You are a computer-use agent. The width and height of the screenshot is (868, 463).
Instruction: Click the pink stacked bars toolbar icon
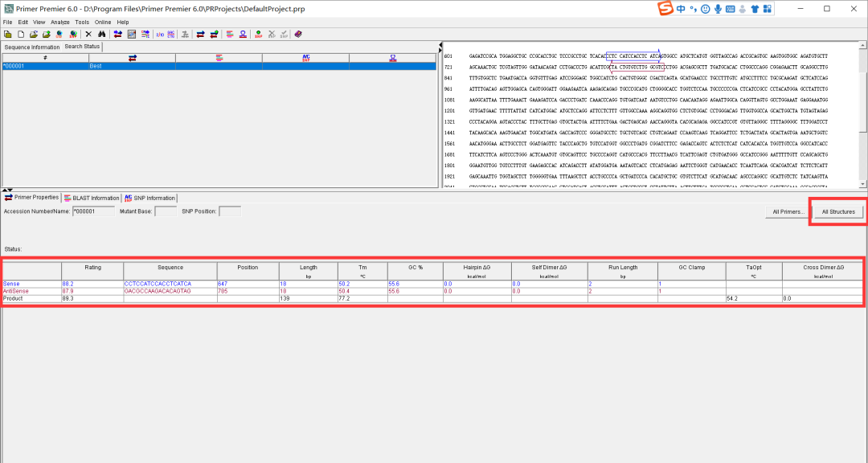point(230,35)
